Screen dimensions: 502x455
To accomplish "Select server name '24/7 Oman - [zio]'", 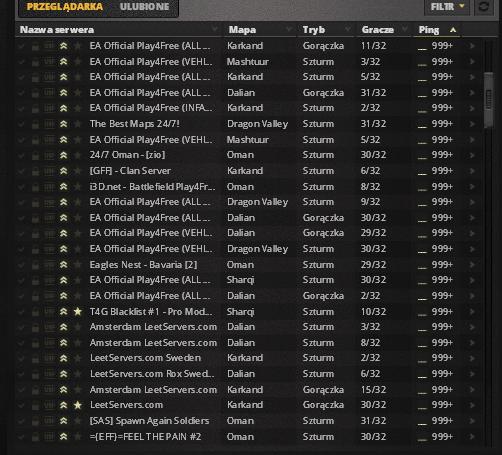I will point(127,155).
